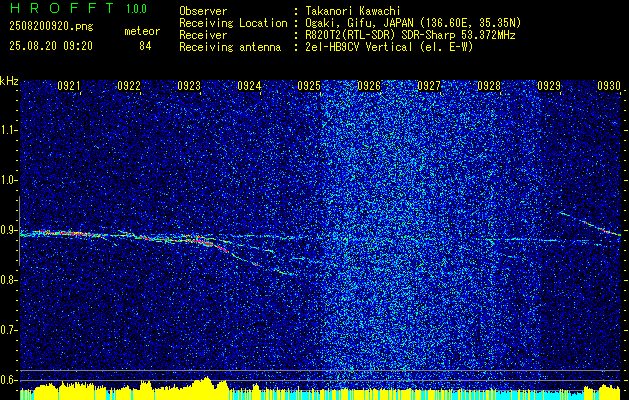Click the 2el-HB9CV Vertical antenna text
The width and height of the screenshot is (629, 400).
389,47
